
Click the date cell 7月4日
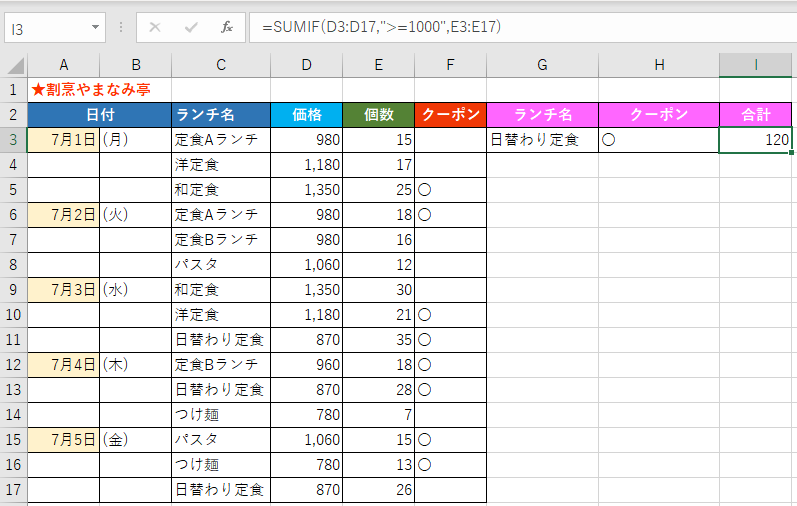click(x=64, y=365)
